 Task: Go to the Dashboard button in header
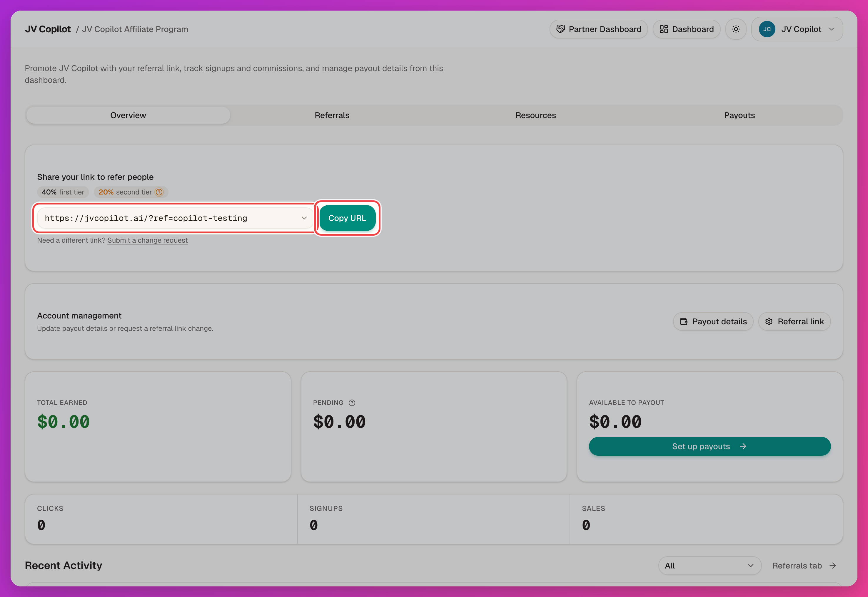tap(687, 29)
